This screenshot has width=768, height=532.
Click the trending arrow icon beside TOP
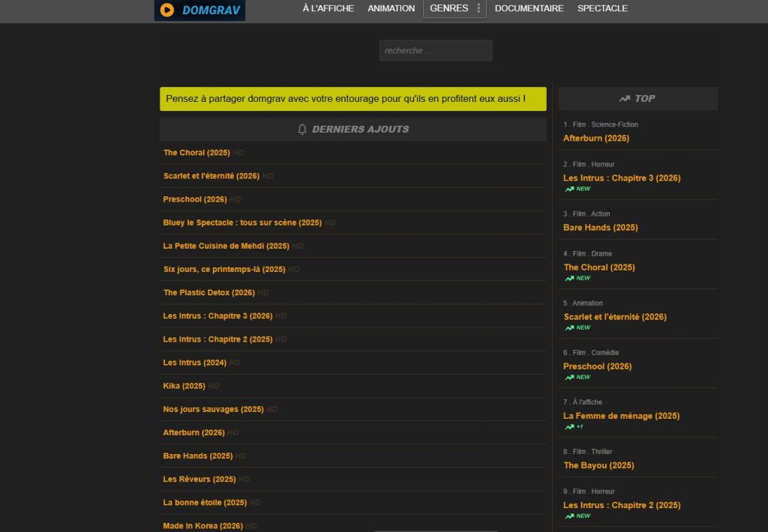click(x=624, y=98)
